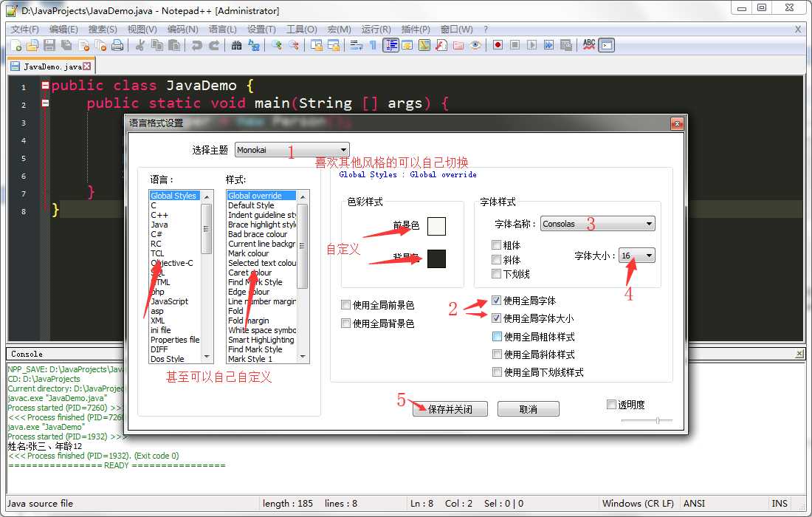
Task: Cut selection with the scissors icon
Action: pyautogui.click(x=140, y=46)
